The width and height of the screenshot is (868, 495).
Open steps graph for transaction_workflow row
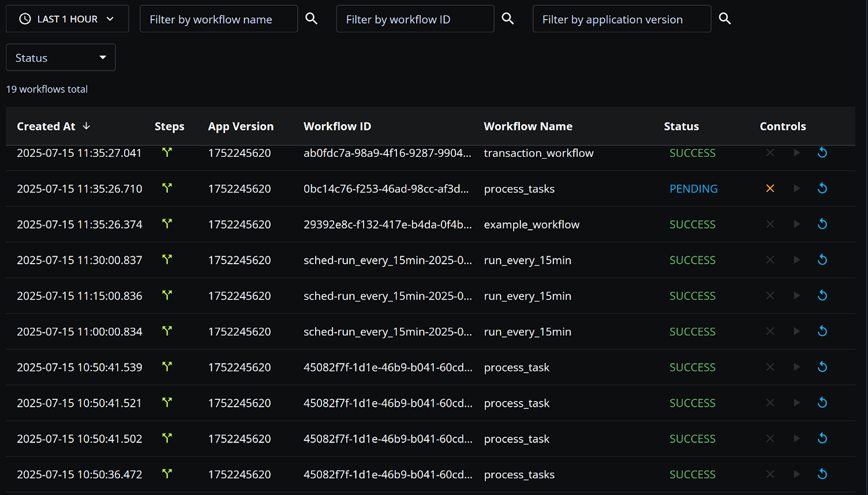(167, 152)
